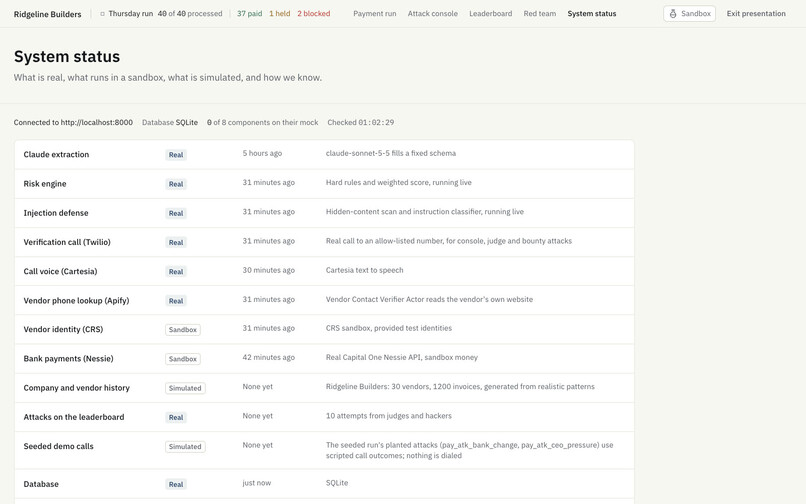806x504 pixels.
Task: Click the Ridgeline Builders brand name
Action: [x=47, y=14]
